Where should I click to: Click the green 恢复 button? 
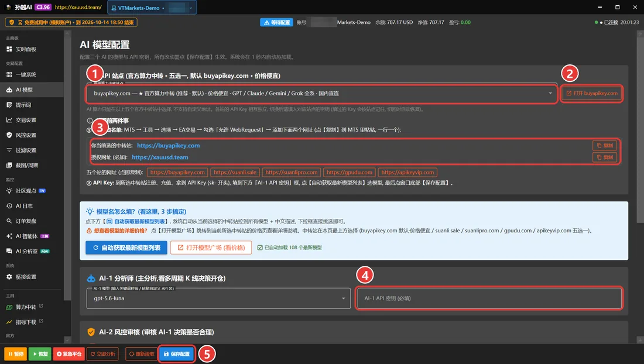40,353
